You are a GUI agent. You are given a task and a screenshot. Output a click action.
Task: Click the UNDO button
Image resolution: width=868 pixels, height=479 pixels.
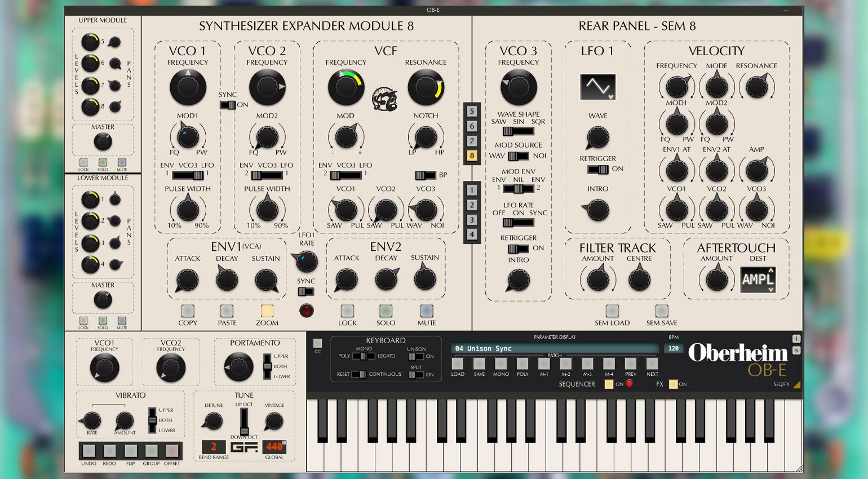[88, 451]
